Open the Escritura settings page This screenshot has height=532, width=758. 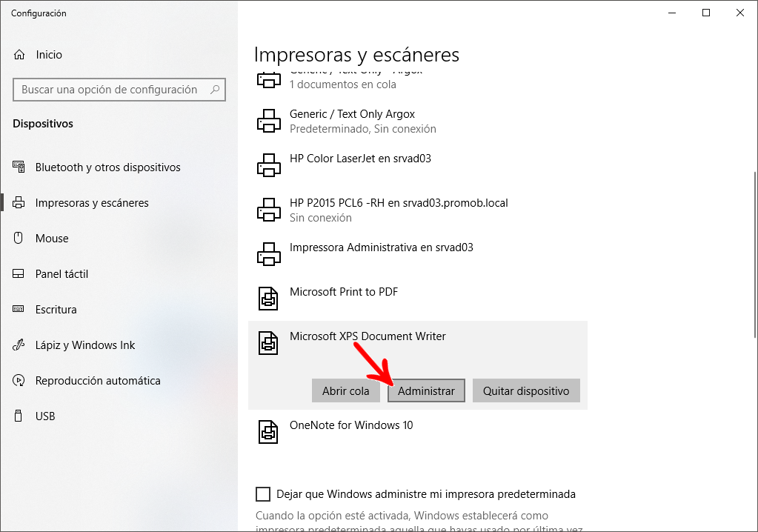tap(56, 309)
